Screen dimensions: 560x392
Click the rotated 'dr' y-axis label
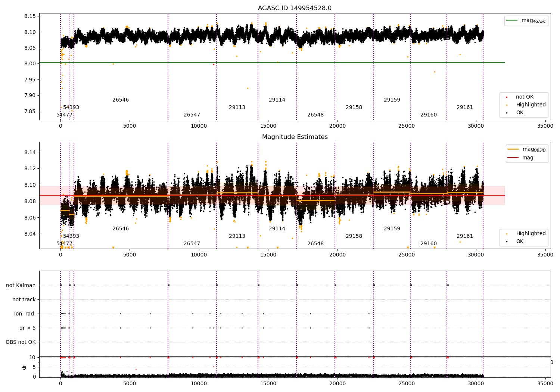click(x=24, y=367)
